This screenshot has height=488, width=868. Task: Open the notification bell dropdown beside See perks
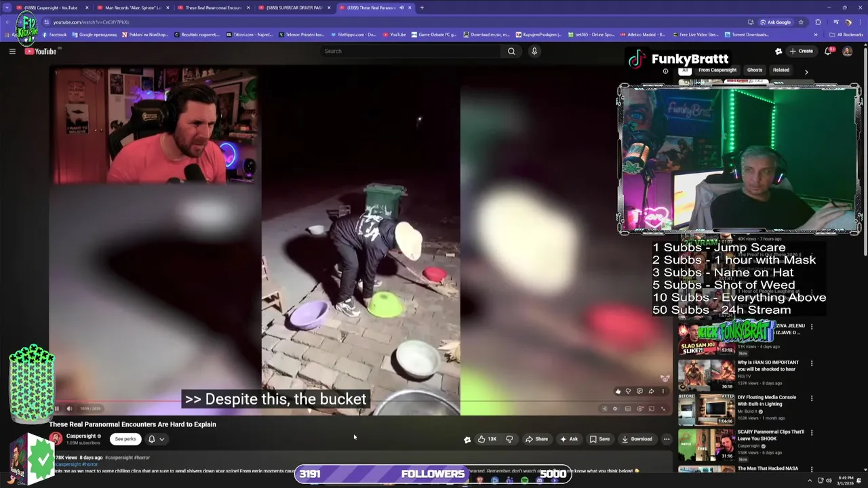[x=156, y=439]
